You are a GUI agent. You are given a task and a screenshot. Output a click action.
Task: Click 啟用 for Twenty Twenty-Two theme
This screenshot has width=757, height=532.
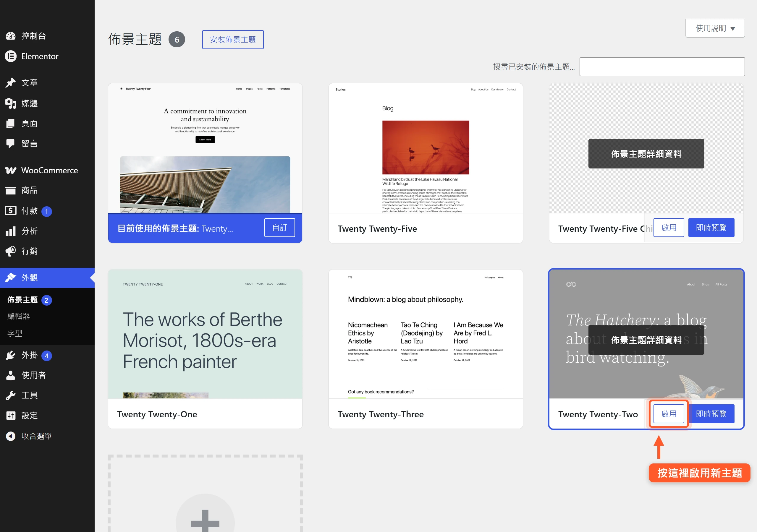[x=669, y=414]
